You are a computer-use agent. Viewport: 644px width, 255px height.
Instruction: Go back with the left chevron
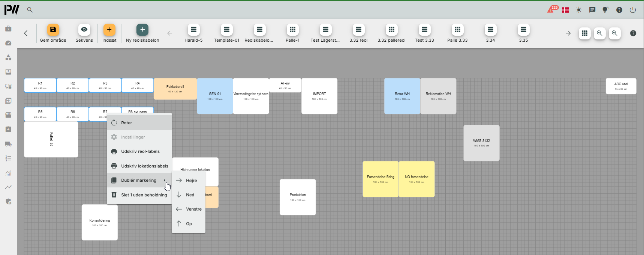tap(26, 33)
